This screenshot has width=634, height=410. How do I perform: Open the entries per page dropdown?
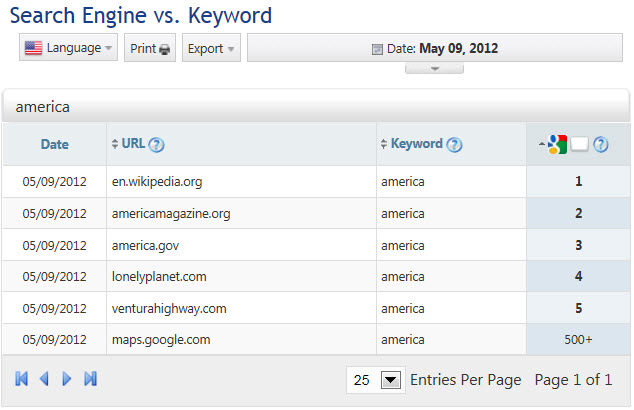pos(391,380)
